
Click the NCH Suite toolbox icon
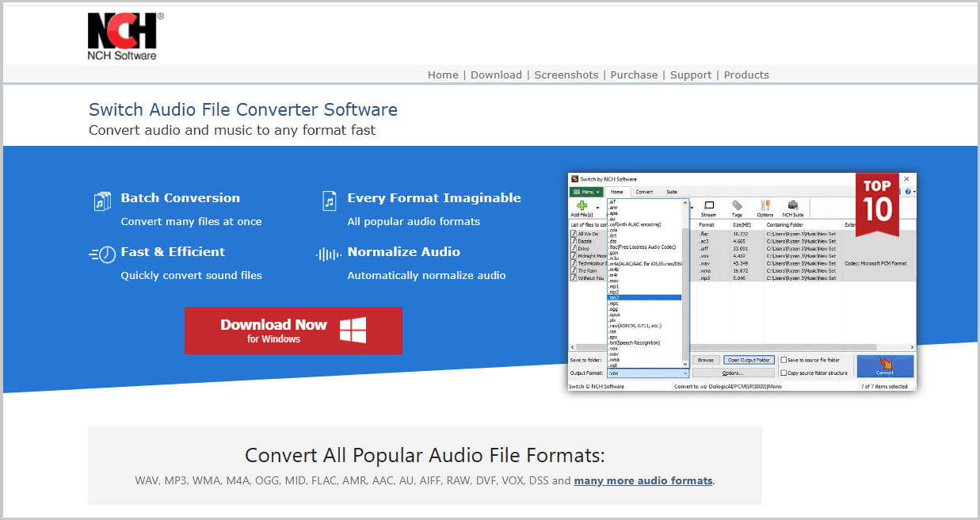792,205
